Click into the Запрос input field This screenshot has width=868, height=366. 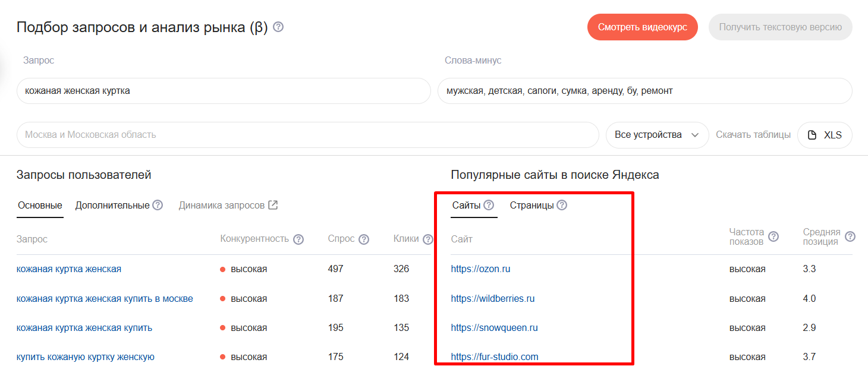[224, 91]
